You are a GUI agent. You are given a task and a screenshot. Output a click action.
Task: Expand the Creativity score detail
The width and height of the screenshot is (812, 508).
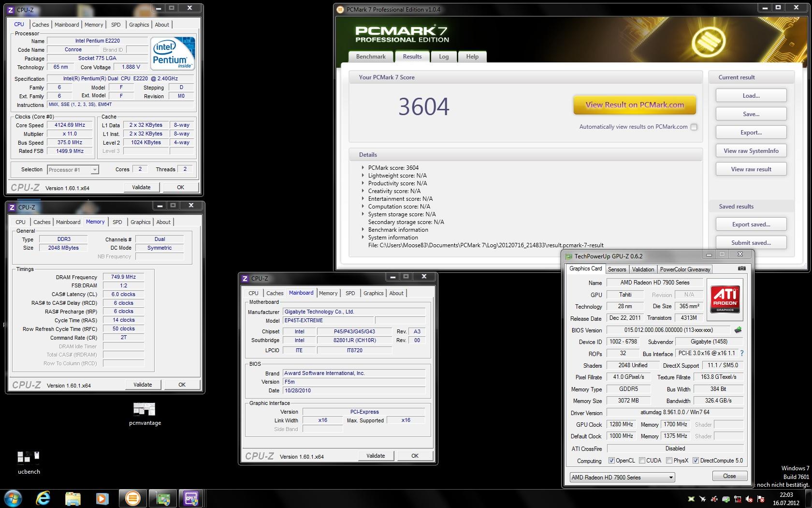pos(363,191)
